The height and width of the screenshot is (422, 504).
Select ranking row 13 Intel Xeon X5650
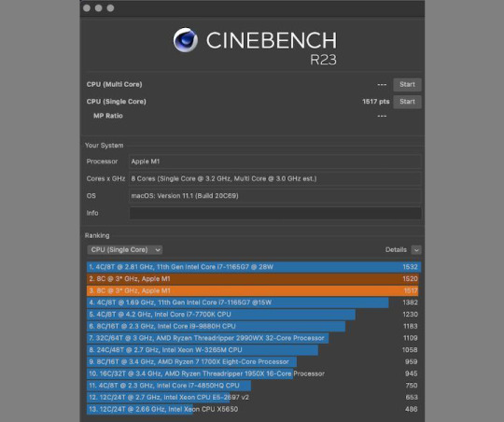[x=254, y=410]
